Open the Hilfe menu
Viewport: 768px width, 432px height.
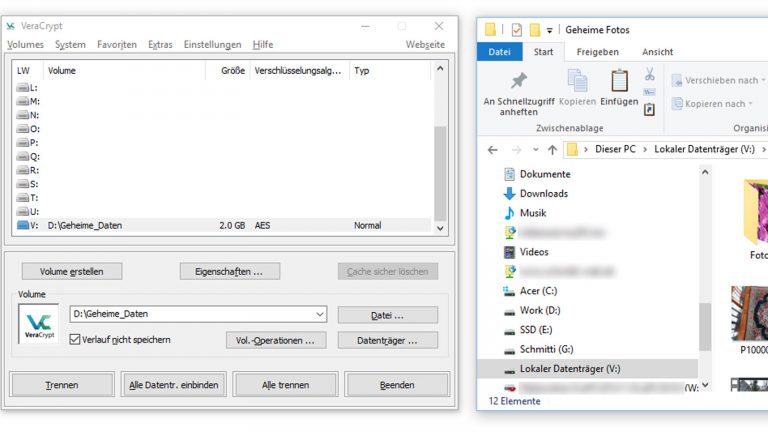pyautogui.click(x=263, y=45)
